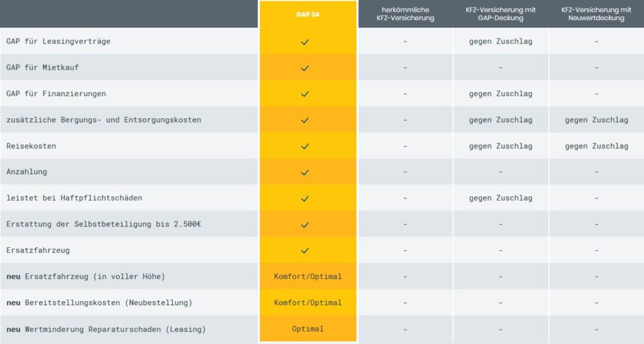The width and height of the screenshot is (644, 344).
Task: Select Optimal in Wertminderung Reparaturschaden row
Action: point(308,329)
